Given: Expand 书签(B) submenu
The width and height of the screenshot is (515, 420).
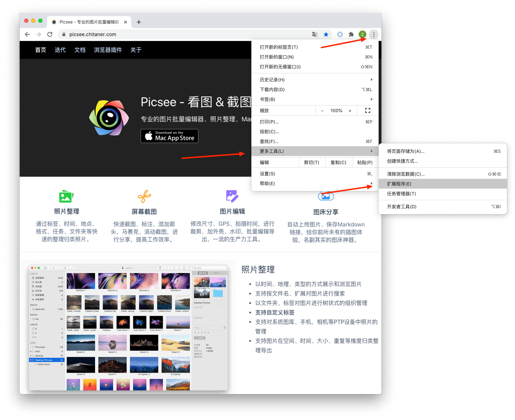Looking at the screenshot, I should (x=315, y=99).
